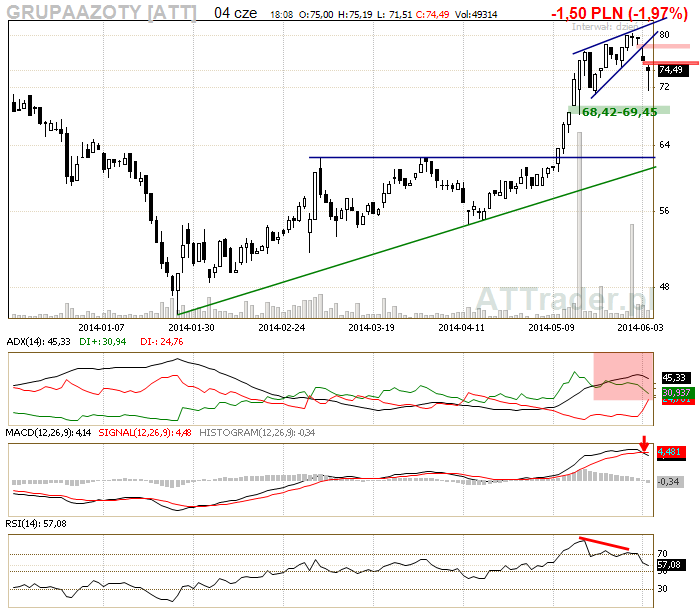The height and width of the screenshot is (613, 700).
Task: Click the SIGNAL(12,26,9): 4,48 label
Action: tap(145, 433)
